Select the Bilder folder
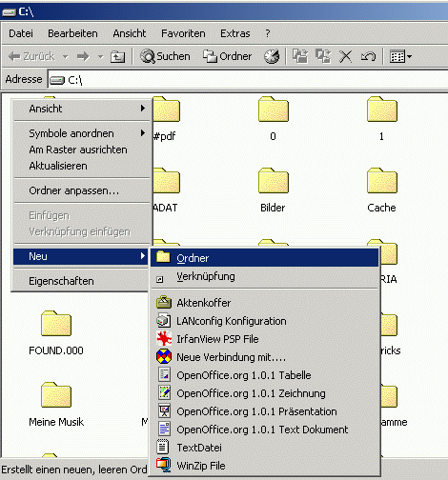This screenshot has height=480, width=448. pos(273,190)
